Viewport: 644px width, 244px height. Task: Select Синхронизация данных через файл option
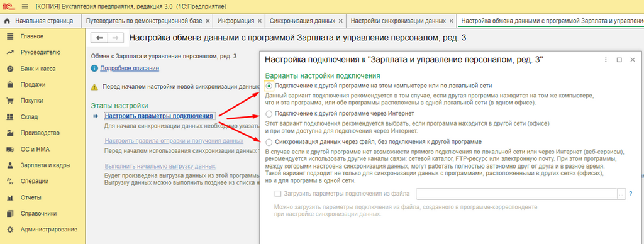pyautogui.click(x=269, y=142)
